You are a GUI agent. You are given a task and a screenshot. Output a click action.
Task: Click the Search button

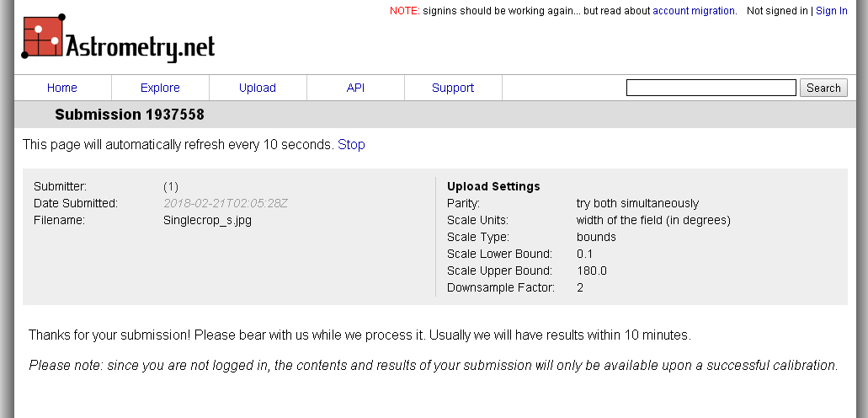823,88
